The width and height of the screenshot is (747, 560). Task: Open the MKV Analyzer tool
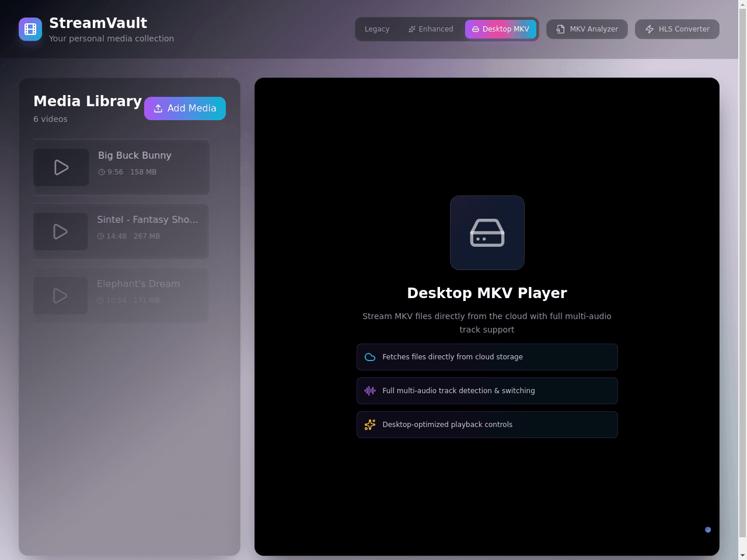pos(587,29)
